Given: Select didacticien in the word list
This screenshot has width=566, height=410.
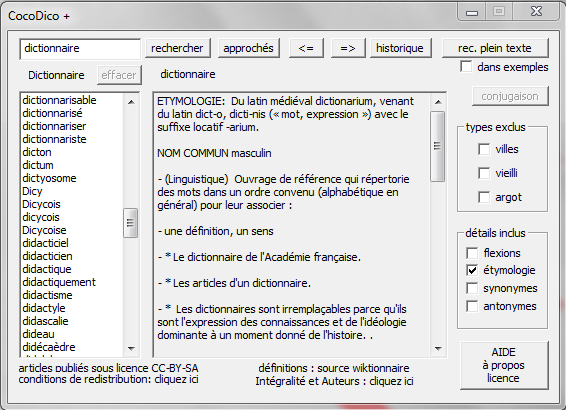Looking at the screenshot, I should 47,256.
